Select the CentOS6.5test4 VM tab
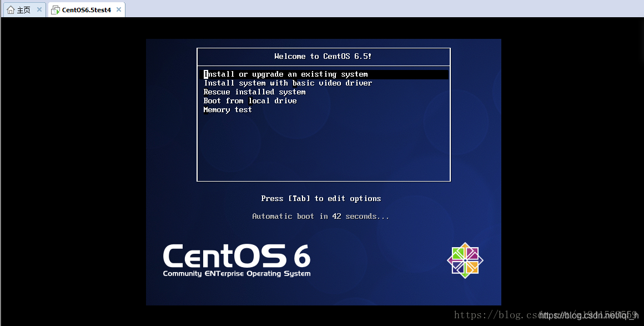 (87, 10)
